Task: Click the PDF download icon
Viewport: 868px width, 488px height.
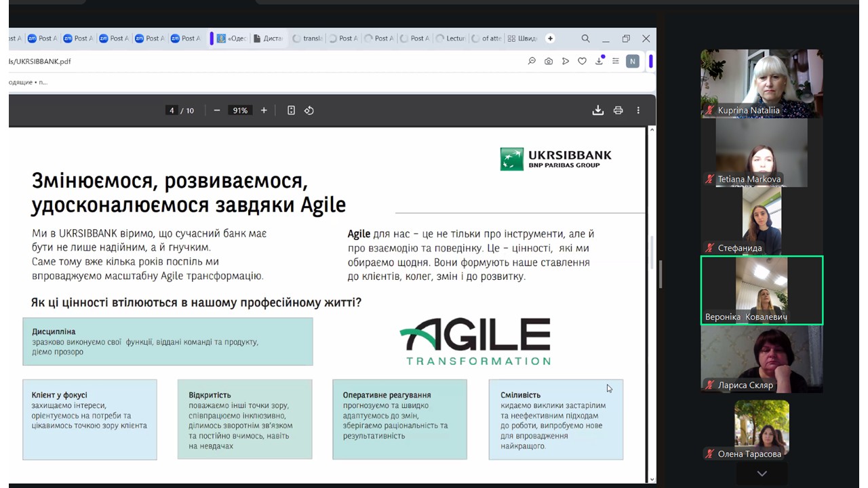Action: click(597, 110)
